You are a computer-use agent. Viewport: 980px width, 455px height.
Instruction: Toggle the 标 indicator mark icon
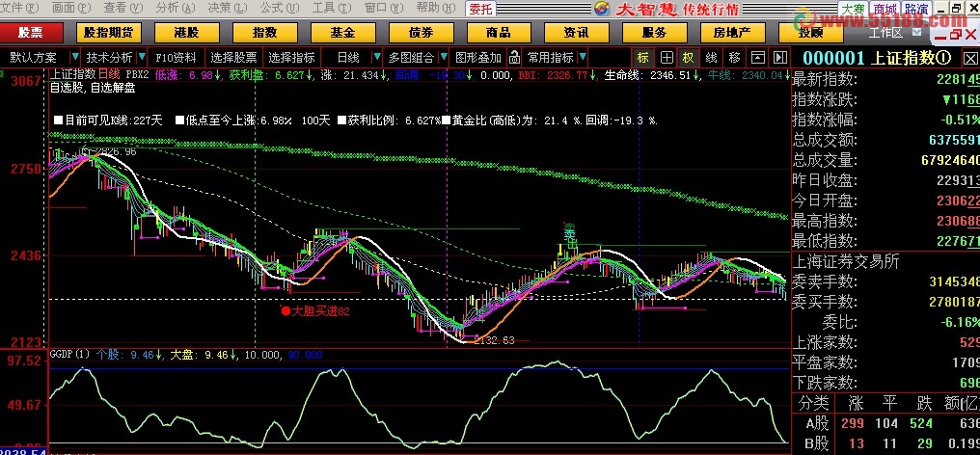[x=643, y=58]
